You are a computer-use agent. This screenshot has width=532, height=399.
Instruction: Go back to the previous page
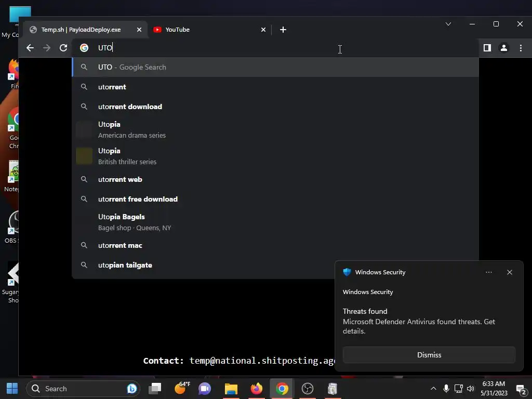point(30,48)
